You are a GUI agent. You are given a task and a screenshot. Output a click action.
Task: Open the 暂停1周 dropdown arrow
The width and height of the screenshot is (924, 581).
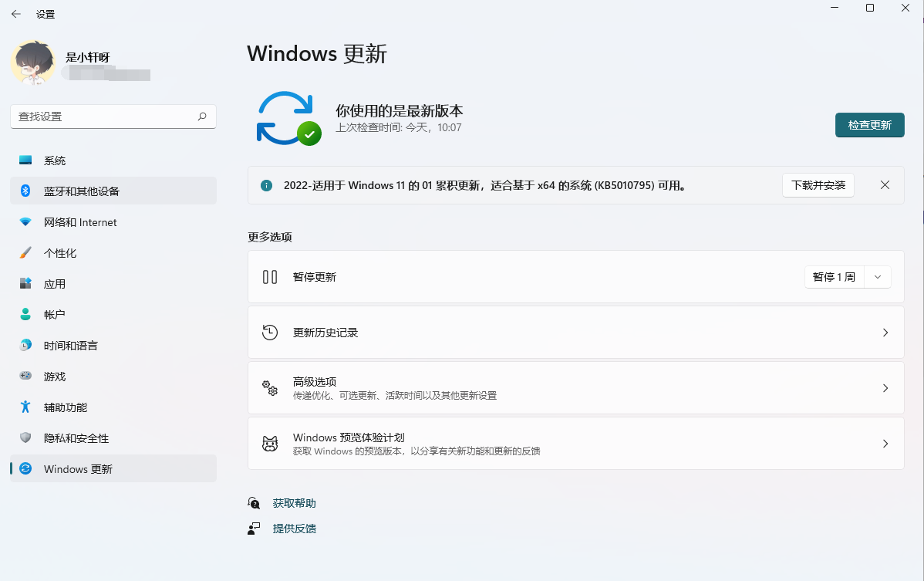[878, 276]
